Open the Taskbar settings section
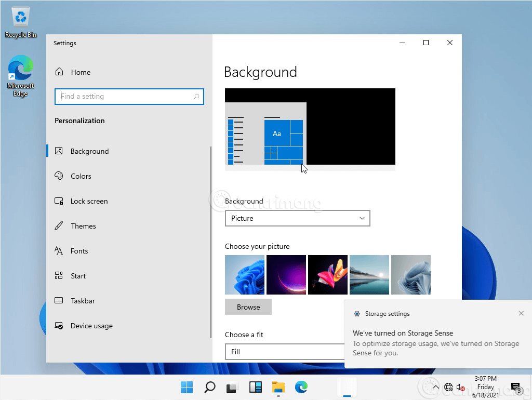 tap(82, 301)
